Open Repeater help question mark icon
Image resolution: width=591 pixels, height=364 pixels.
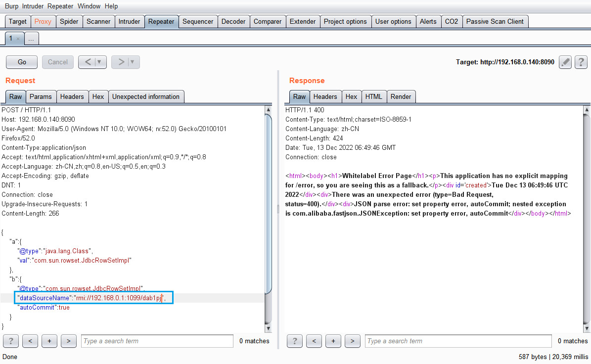point(581,62)
